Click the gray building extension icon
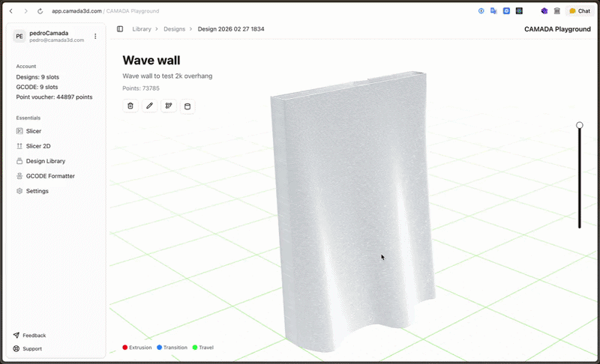The width and height of the screenshot is (600, 364). (557, 11)
